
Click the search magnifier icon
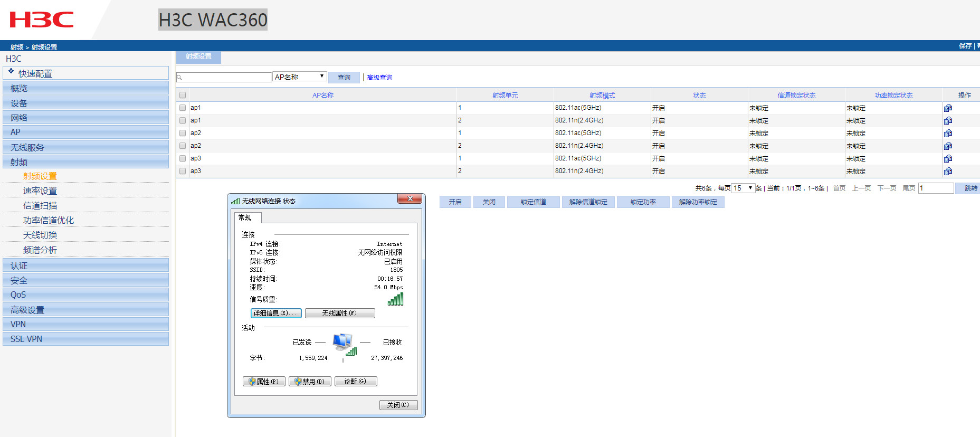(x=179, y=78)
